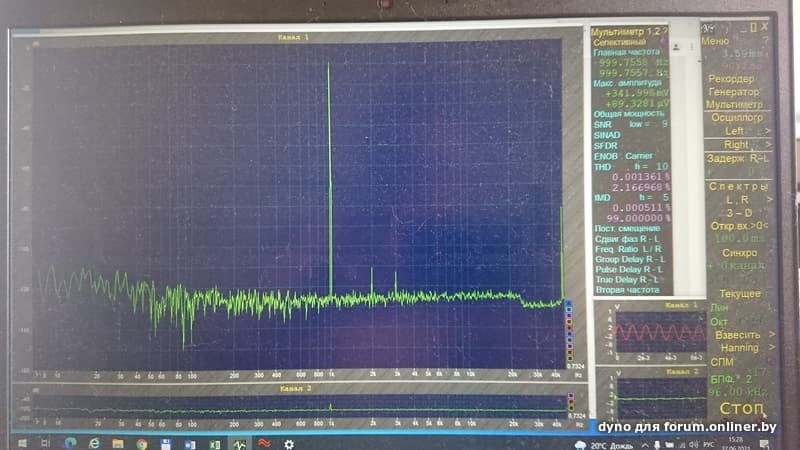Toggle the Окт (octave) scale option
Viewport: 800px width, 450px height.
point(719,321)
